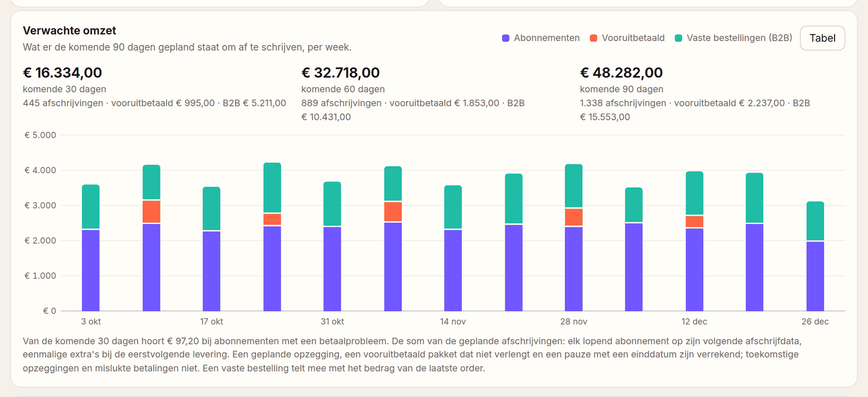Toggle the Vooruitbetaald legend series
Image resolution: width=868 pixels, height=397 pixels.
click(627, 38)
